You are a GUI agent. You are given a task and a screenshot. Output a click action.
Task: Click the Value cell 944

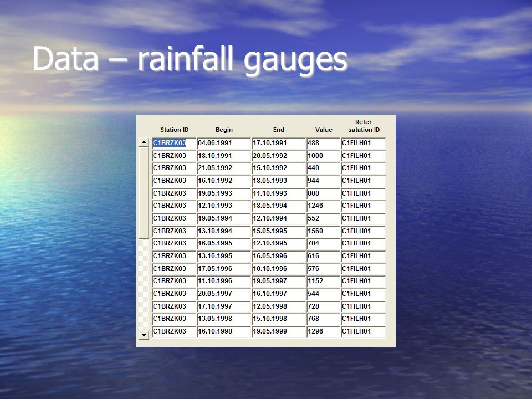(x=323, y=181)
